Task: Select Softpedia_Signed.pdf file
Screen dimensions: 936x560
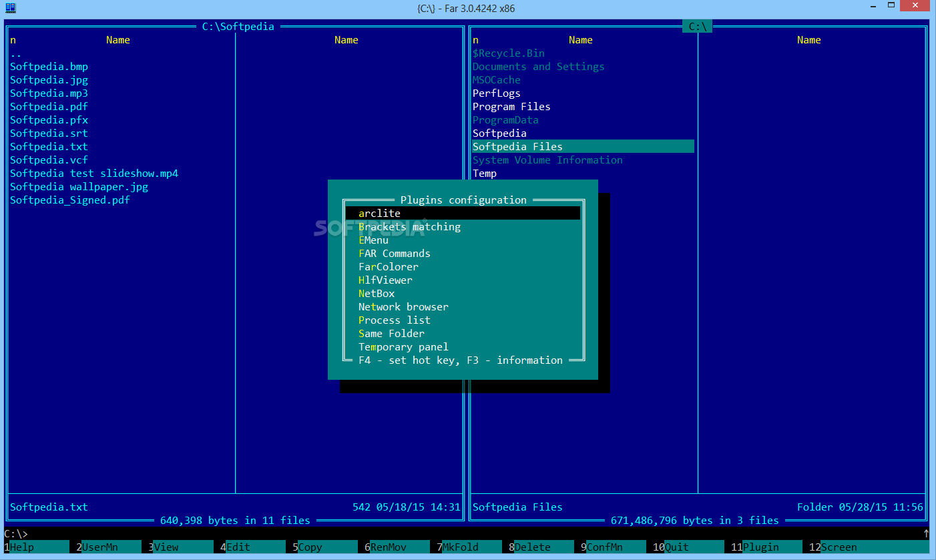Action: click(70, 200)
